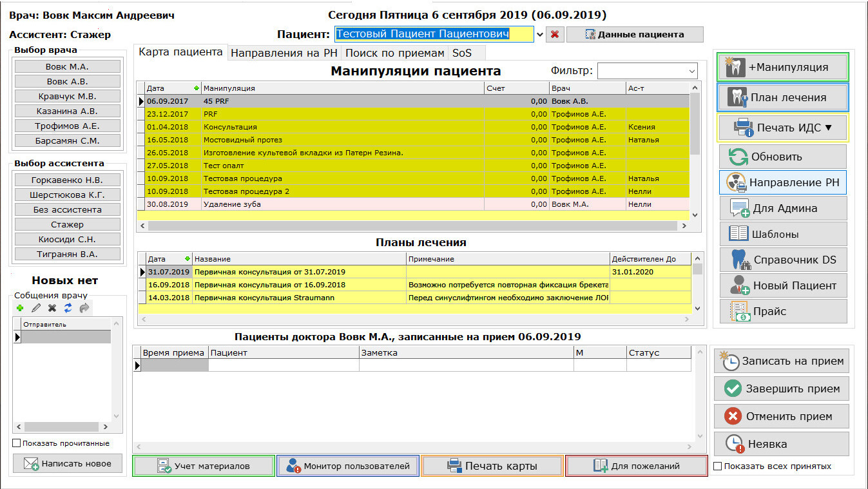868x489 pixels.
Task: Select plan Первичная консультация Straumann
Action: (x=414, y=298)
